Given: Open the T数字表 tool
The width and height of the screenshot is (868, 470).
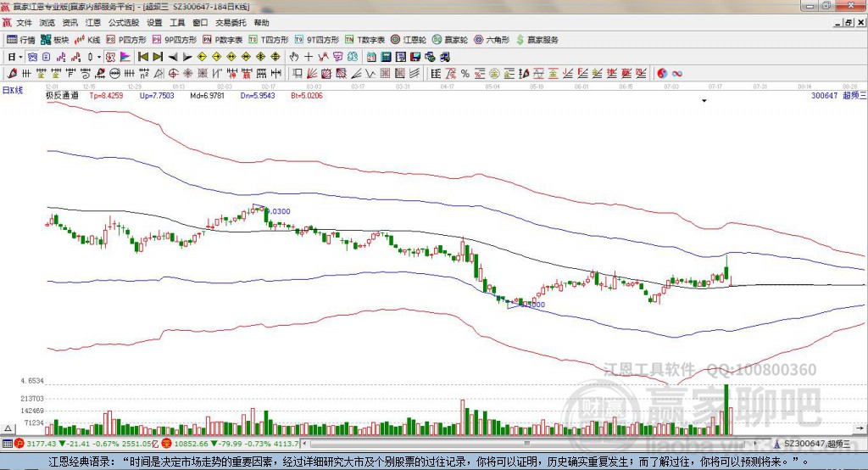Looking at the screenshot, I should coord(364,40).
